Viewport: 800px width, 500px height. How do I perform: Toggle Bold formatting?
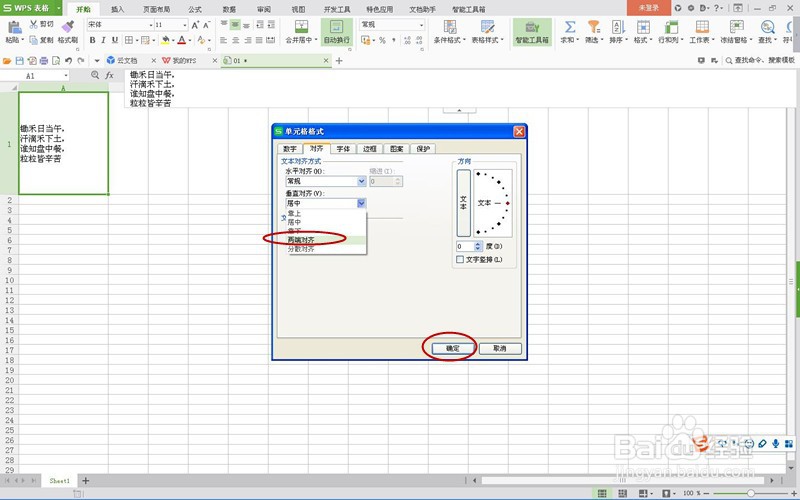(92, 40)
